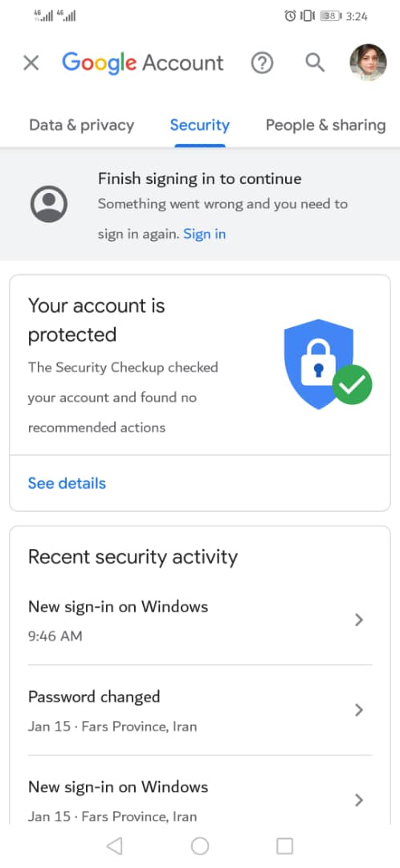
Task: Tap the Android back triangle button
Action: click(114, 845)
